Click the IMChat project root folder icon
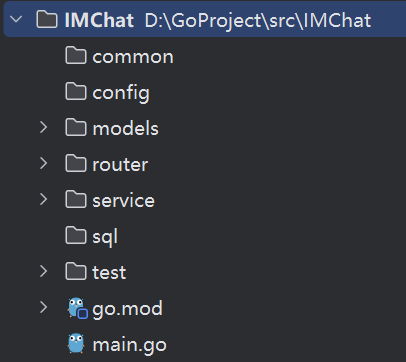The height and width of the screenshot is (362, 406). coord(47,20)
